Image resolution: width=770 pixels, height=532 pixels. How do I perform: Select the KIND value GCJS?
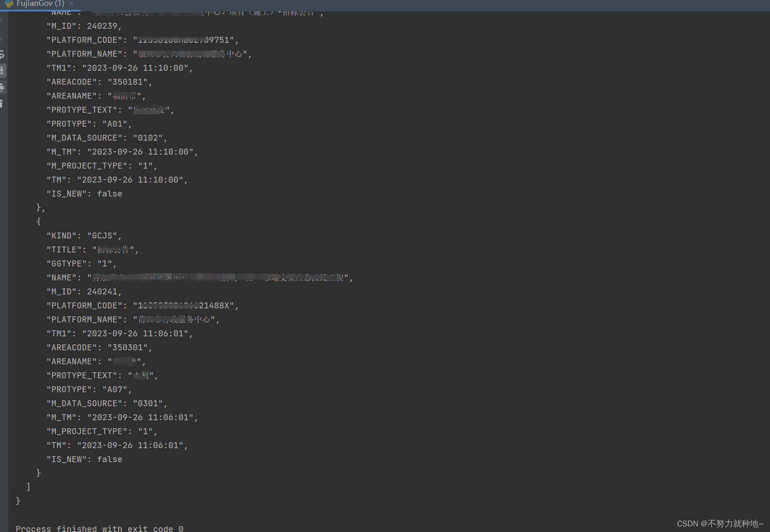[x=102, y=236]
